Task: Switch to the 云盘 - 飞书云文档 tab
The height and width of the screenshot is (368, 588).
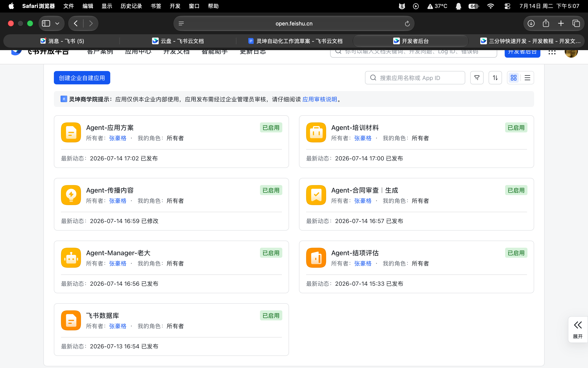Action: (x=178, y=41)
